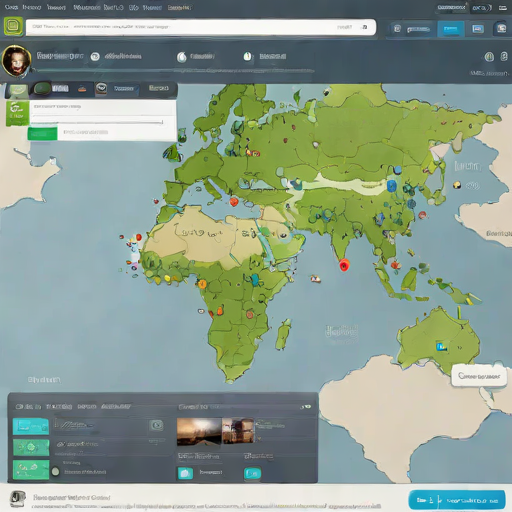Open the first menu item in top menu bar
Image resolution: width=512 pixels, height=512 pixels.
(x=11, y=7)
